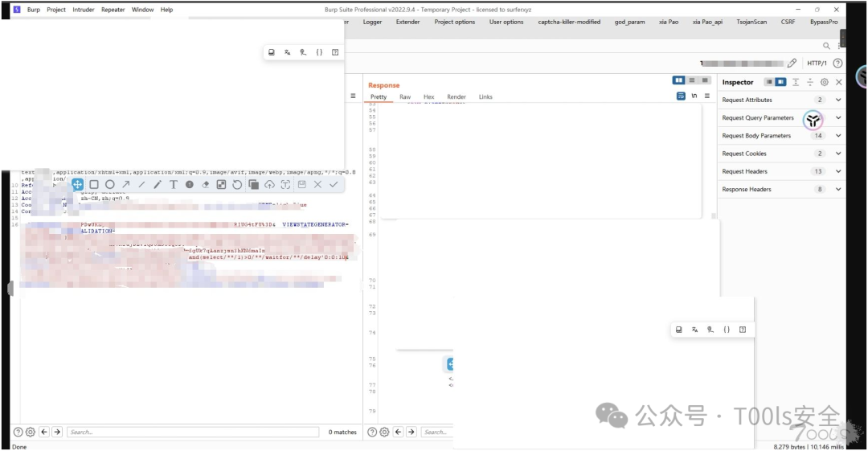Image resolution: width=868 pixels, height=451 pixels.
Task: Switch to tabbed request/response layout
Action: pyautogui.click(x=705, y=80)
